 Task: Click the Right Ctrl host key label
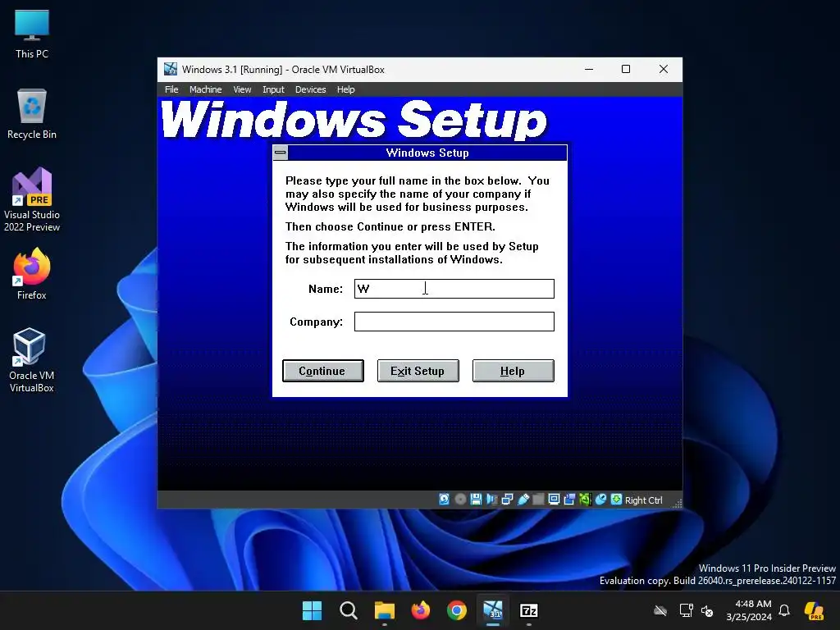click(643, 500)
